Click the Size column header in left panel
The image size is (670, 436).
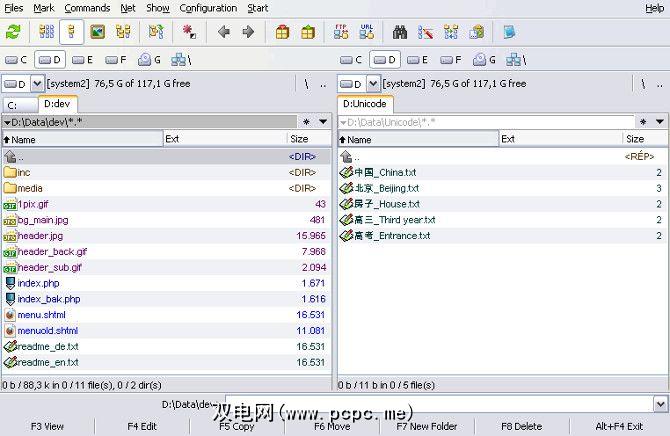(x=299, y=140)
